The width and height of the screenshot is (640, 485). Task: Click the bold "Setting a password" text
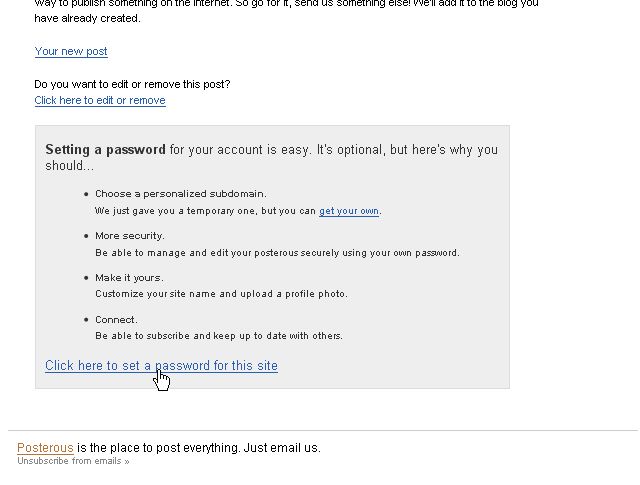click(105, 149)
